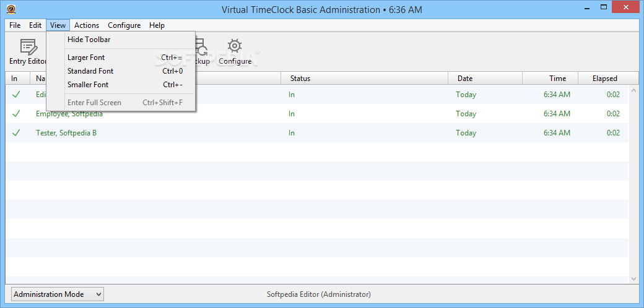The height and width of the screenshot is (308, 644).
Task: Open the Actions menu
Action: pyautogui.click(x=87, y=25)
